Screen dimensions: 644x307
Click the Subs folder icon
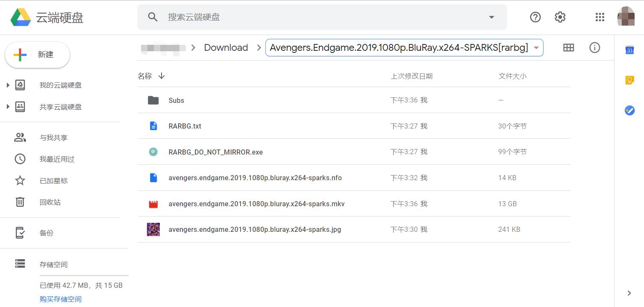(153, 100)
